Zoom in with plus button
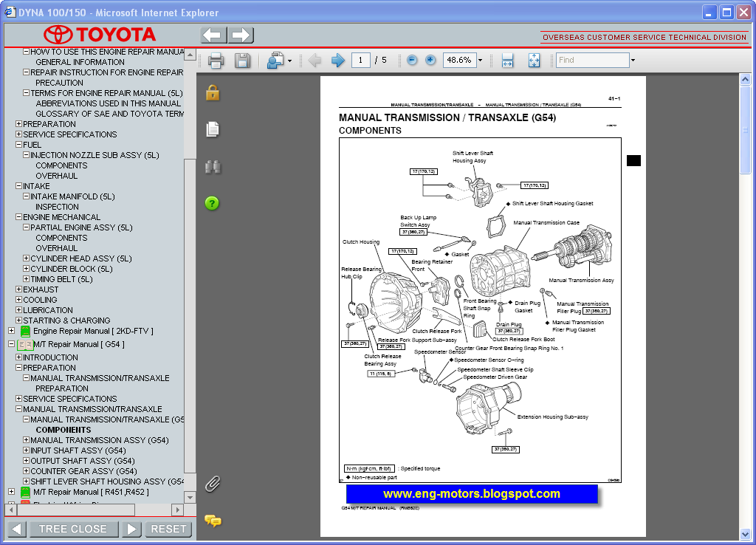Viewport: 756px width, 545px height. pyautogui.click(x=430, y=60)
